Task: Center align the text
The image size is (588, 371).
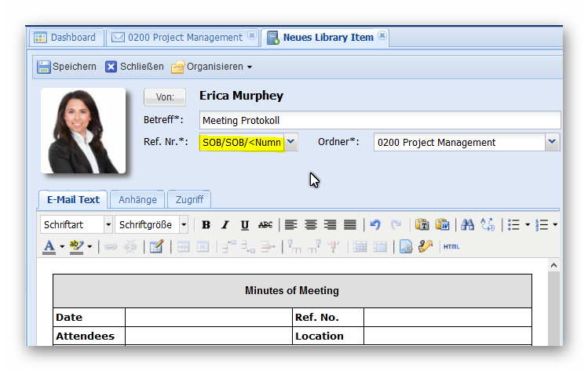Action: (311, 225)
